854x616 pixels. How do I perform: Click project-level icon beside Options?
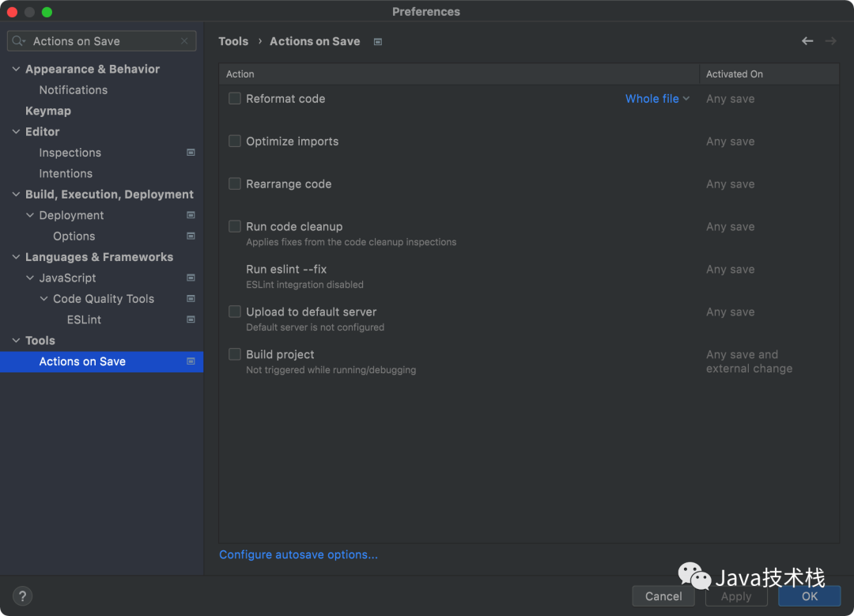191,236
